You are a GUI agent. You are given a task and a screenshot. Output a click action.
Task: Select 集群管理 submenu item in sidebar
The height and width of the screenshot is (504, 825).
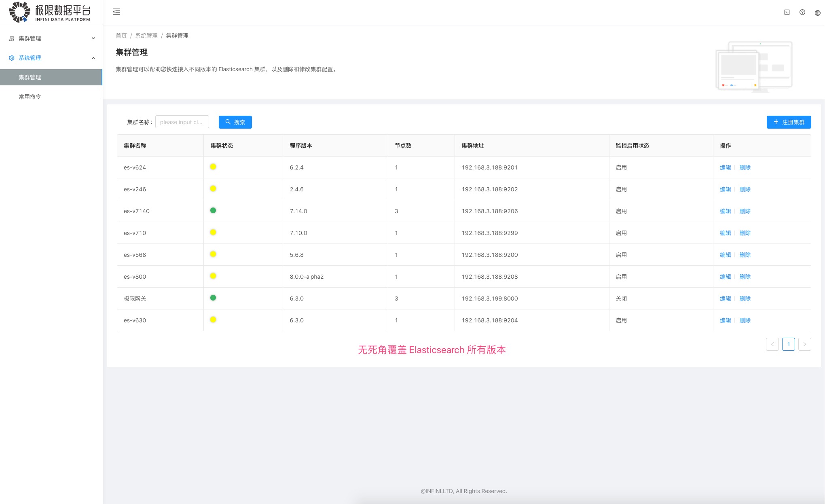coord(51,77)
